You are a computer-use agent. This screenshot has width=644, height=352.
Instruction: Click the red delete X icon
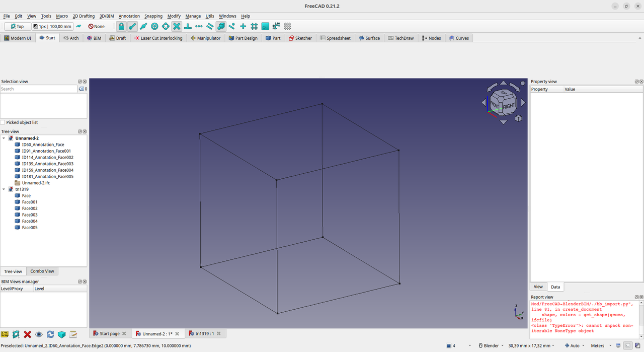click(x=28, y=334)
